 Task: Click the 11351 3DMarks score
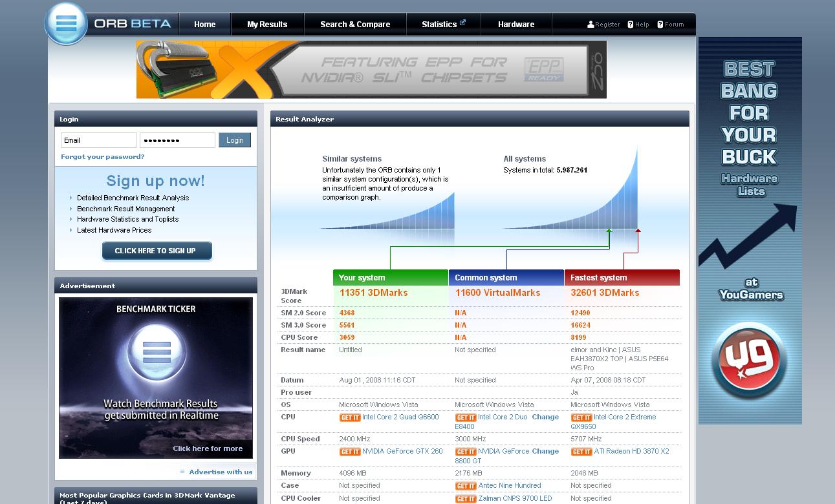[373, 293]
